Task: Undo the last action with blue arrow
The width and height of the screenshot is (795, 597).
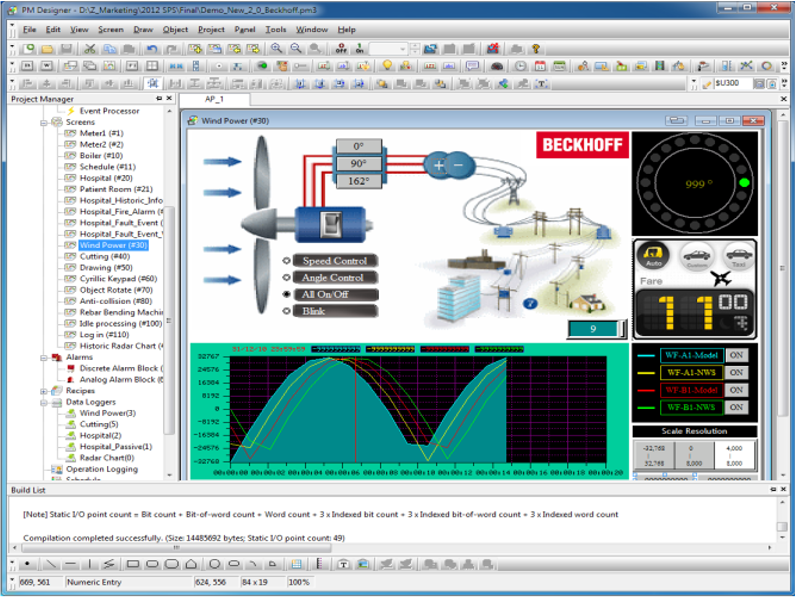Action: 152,49
